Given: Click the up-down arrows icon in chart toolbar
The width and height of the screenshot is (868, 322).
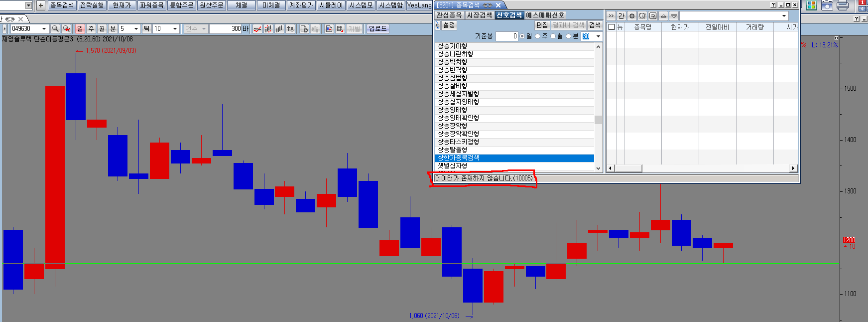Looking at the screenshot, I should (290, 29).
